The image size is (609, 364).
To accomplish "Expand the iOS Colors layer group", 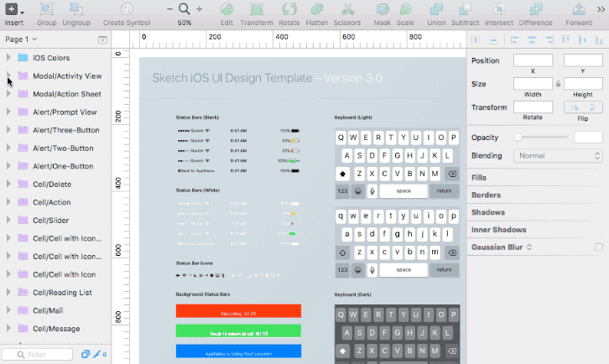I will [x=8, y=58].
